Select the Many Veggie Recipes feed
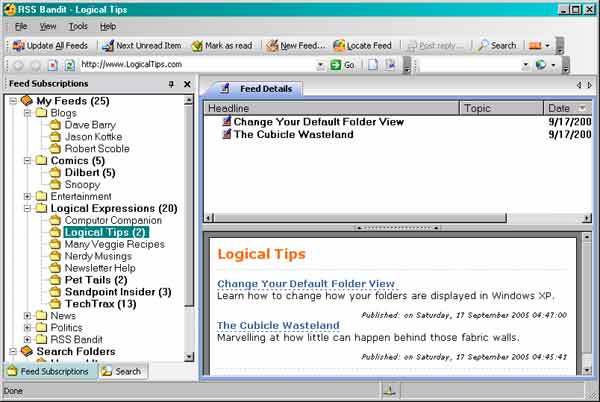The height and width of the screenshot is (402, 600). [x=114, y=244]
